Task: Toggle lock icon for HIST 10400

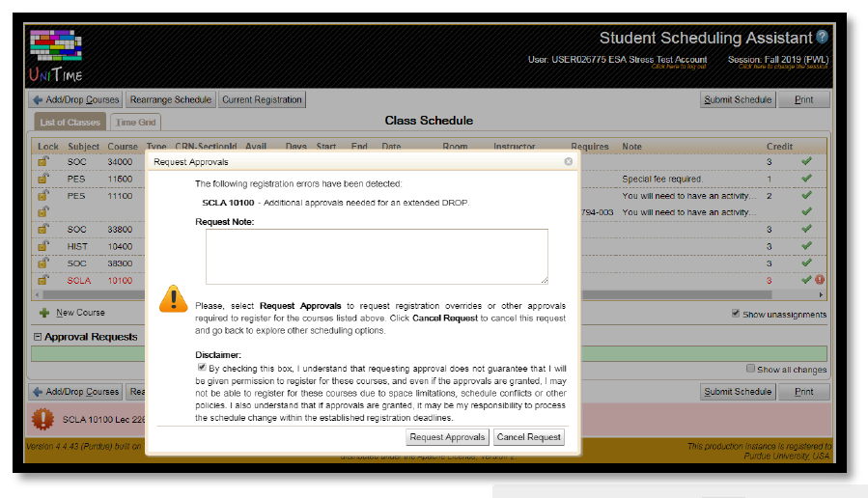Action: click(x=43, y=246)
